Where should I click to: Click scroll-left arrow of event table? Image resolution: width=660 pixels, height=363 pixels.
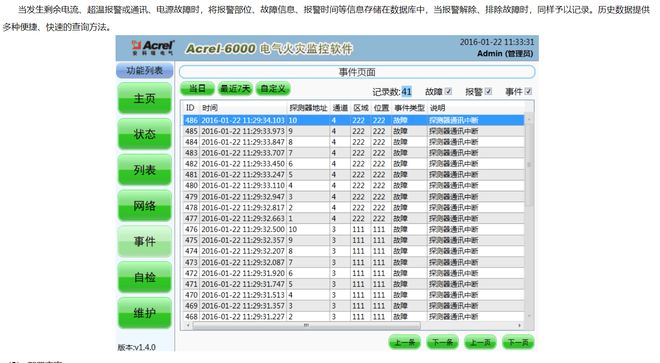tap(187, 325)
